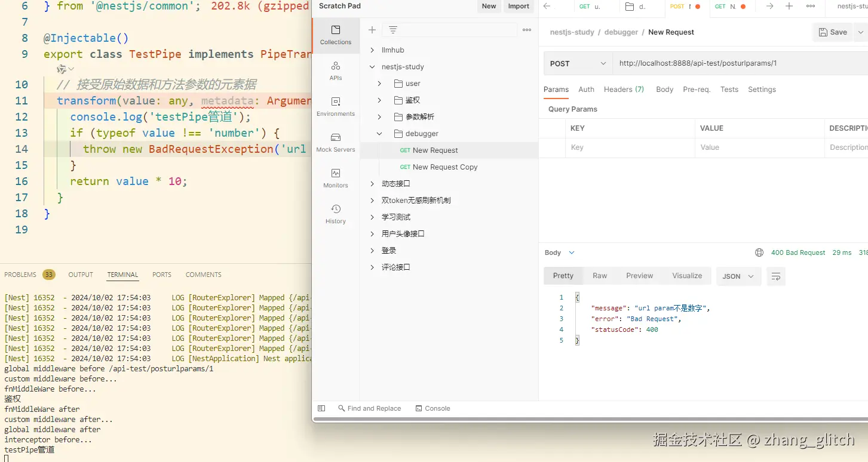This screenshot has height=462, width=868.
Task: Open the OUTPUT tab in editor panel
Action: coord(81,275)
